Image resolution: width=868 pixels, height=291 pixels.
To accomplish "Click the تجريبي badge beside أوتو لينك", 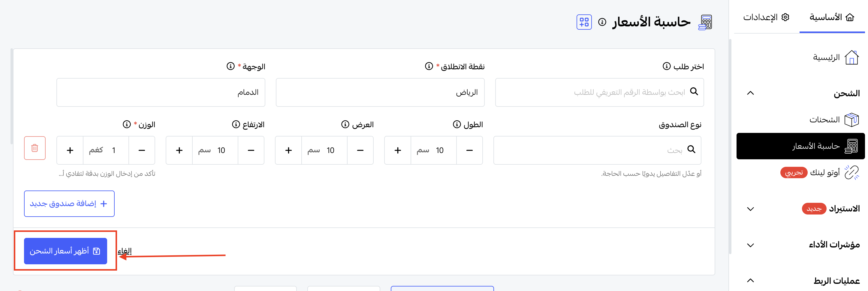I will pos(794,172).
